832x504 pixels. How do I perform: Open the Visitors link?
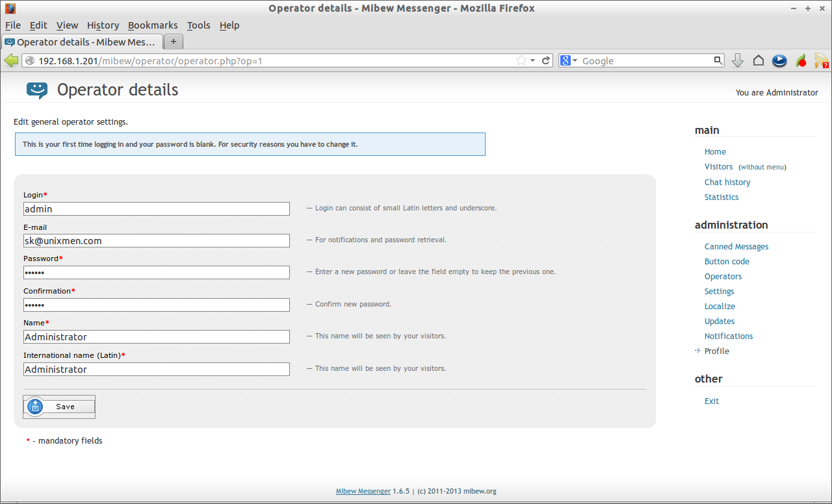(718, 166)
